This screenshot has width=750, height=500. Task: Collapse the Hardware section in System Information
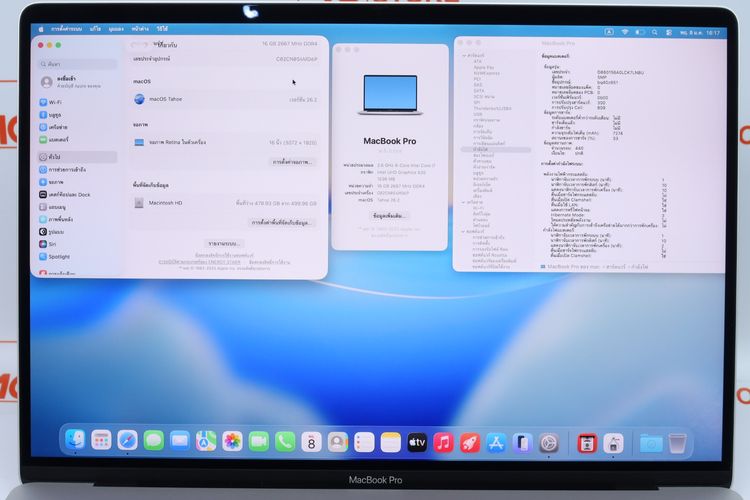tap(464, 56)
